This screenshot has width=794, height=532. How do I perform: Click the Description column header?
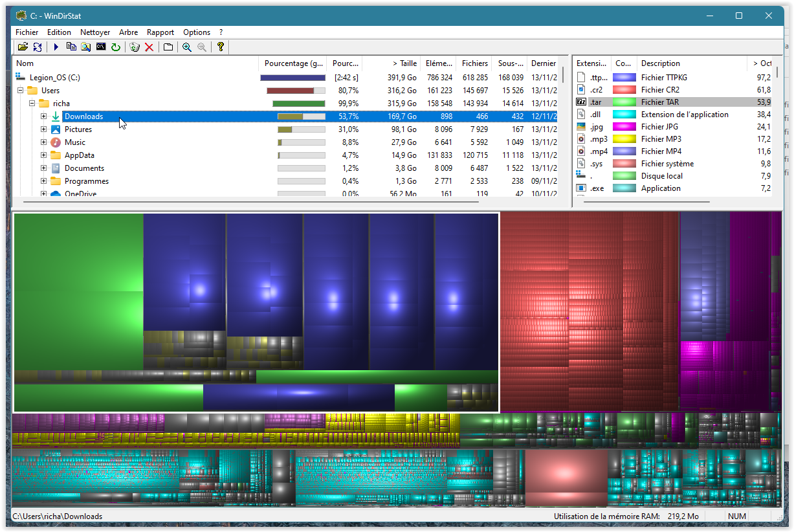[660, 63]
